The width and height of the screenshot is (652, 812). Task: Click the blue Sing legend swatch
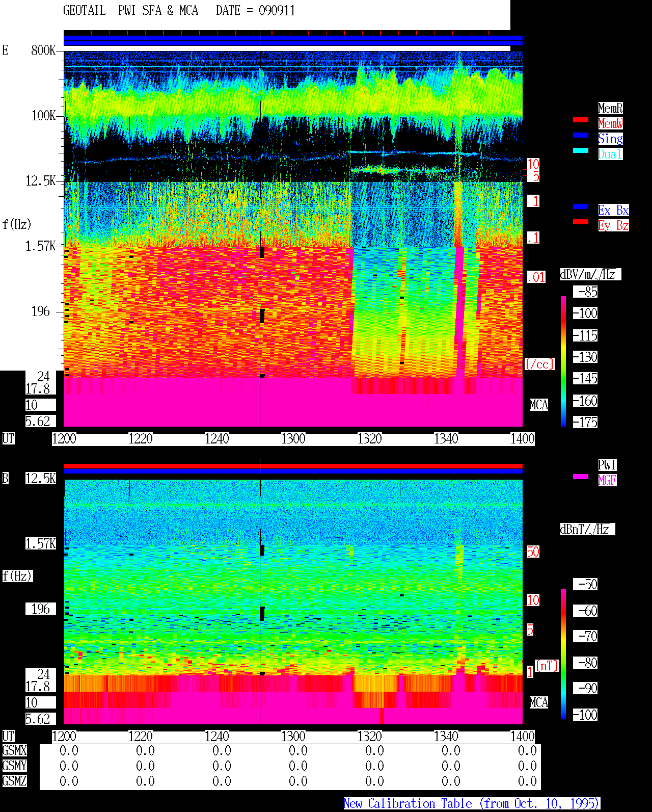[x=581, y=135]
